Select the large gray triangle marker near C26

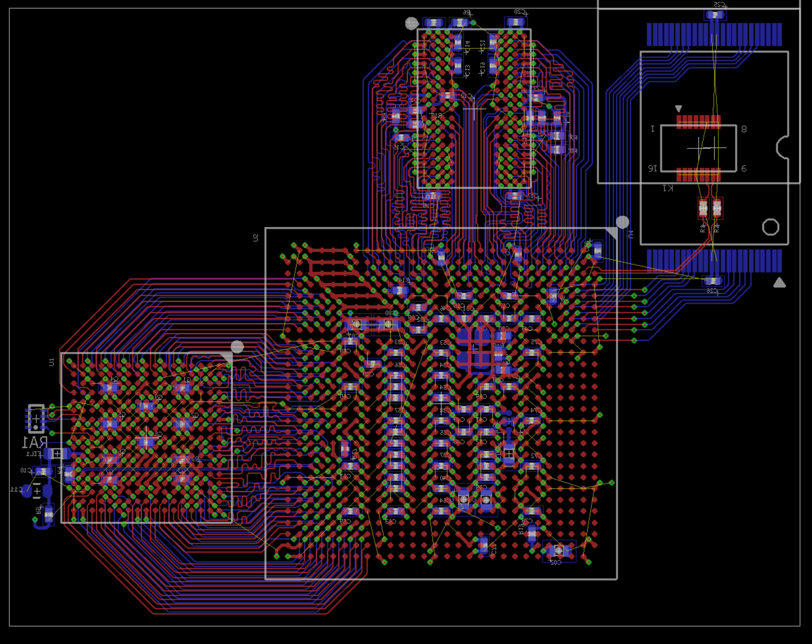(780, 283)
